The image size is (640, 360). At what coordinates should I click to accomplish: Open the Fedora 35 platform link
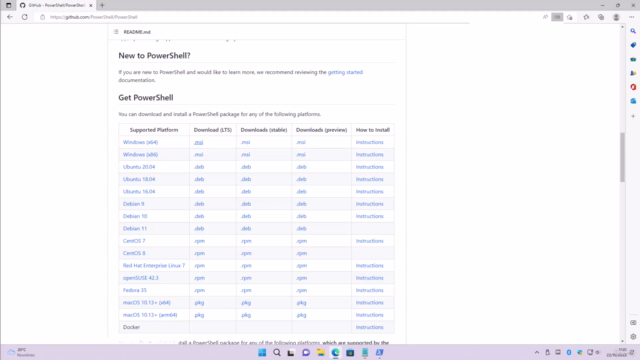(135, 290)
